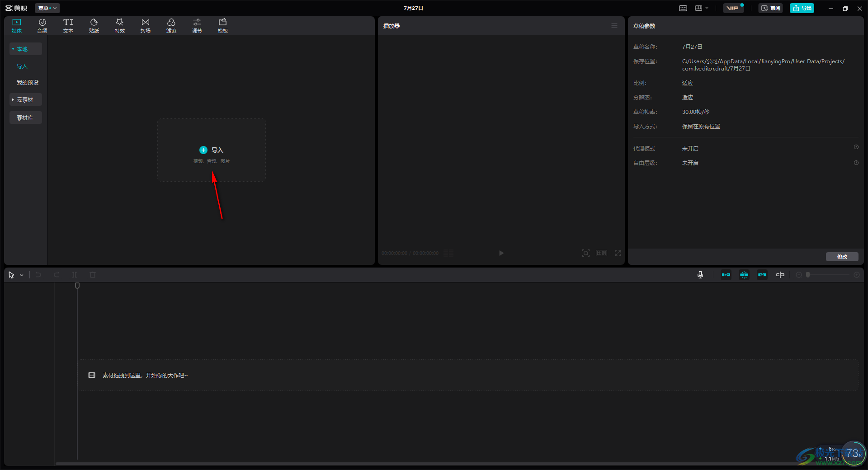Open the 模板 templates tab

223,26
